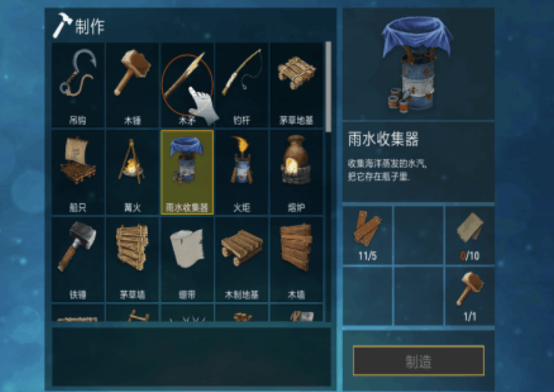Pick the 火炬 torch recipe

[242, 172]
